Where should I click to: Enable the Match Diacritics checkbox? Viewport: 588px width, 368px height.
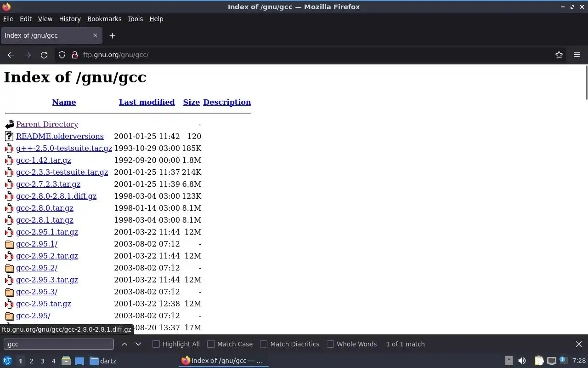(264, 344)
